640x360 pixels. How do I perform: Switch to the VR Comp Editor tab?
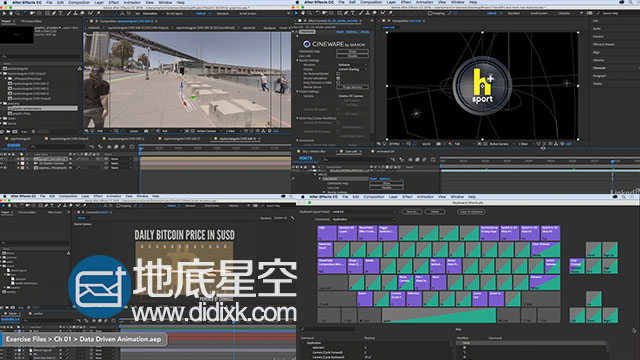pos(32,21)
